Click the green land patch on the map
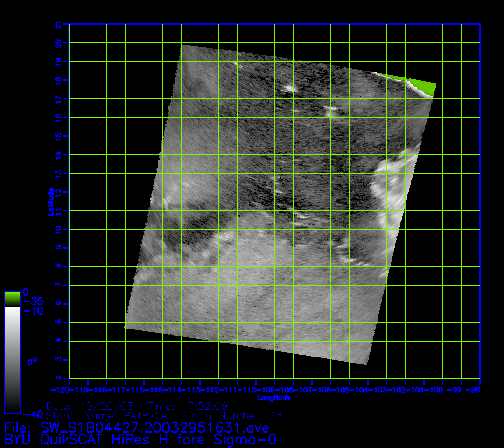 [x=422, y=85]
